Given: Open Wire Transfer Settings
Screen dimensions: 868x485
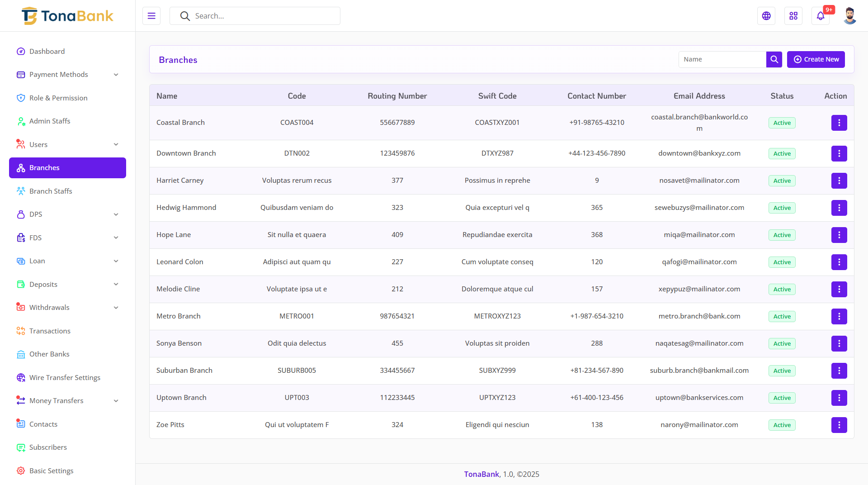Looking at the screenshot, I should pos(65,378).
